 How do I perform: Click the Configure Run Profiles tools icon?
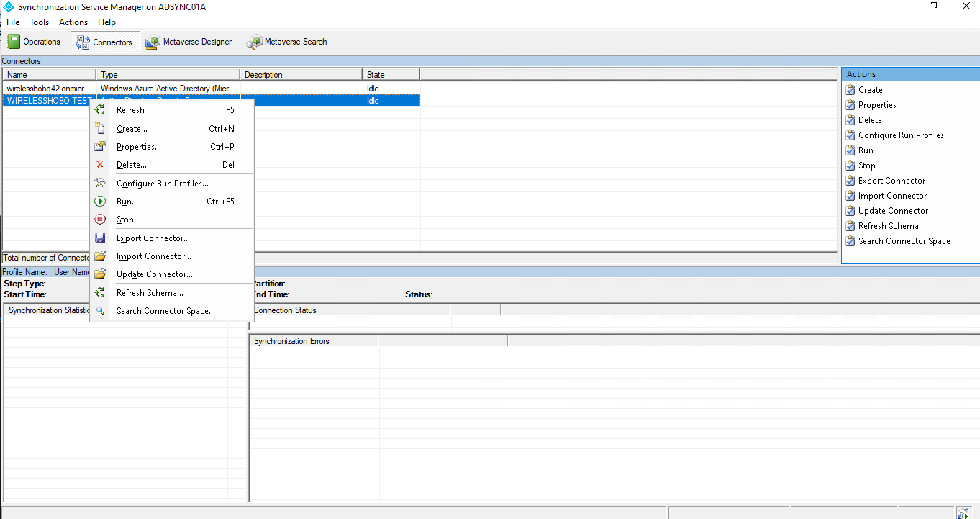point(100,183)
